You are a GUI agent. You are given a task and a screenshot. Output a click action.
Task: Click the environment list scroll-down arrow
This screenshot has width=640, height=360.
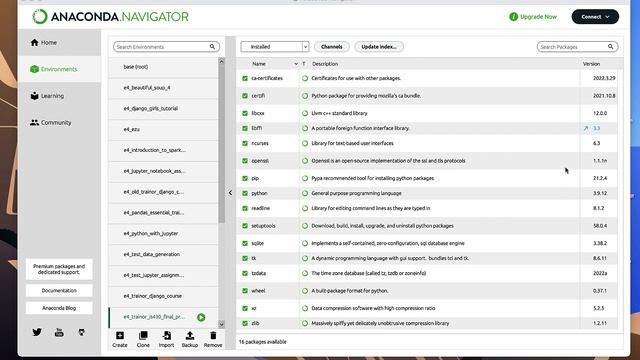click(222, 324)
